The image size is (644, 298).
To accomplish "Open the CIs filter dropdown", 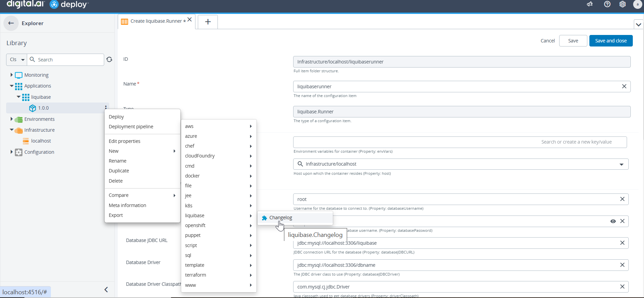I will pos(17,59).
